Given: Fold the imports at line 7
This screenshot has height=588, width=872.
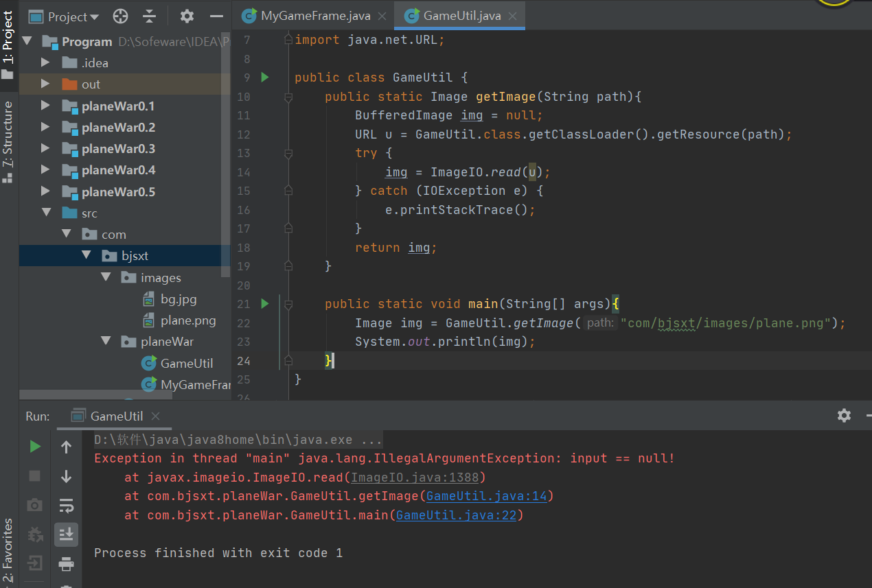Looking at the screenshot, I should point(289,40).
